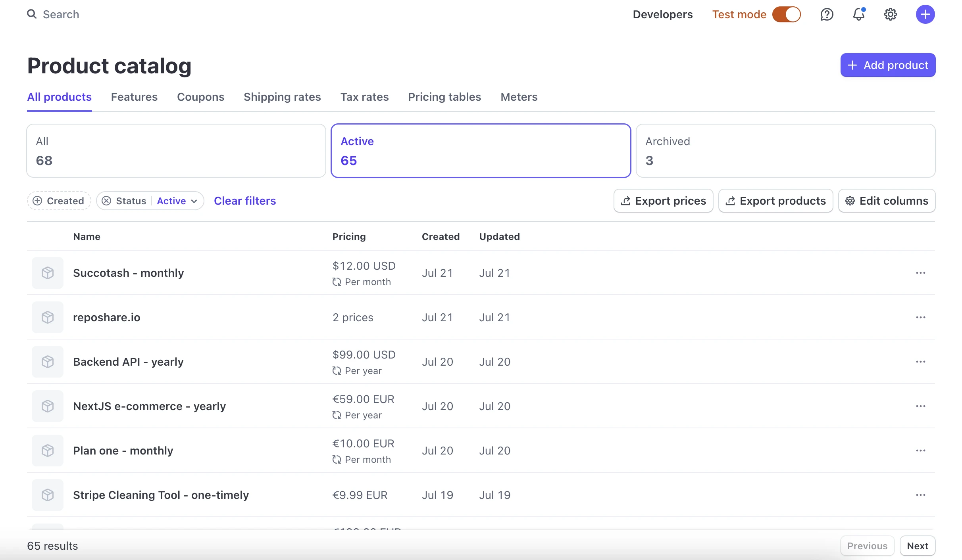
Task: Open Edit columns
Action: [887, 201]
